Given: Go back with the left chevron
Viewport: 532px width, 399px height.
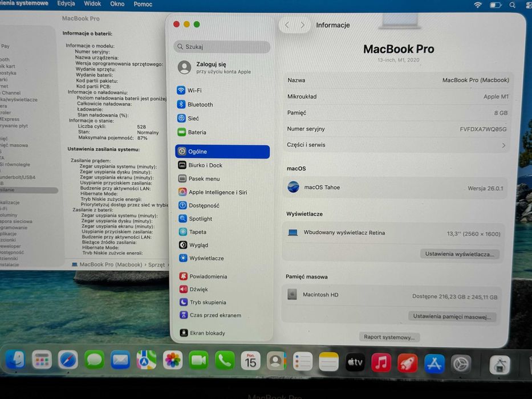Looking at the screenshot, I should click(287, 25).
